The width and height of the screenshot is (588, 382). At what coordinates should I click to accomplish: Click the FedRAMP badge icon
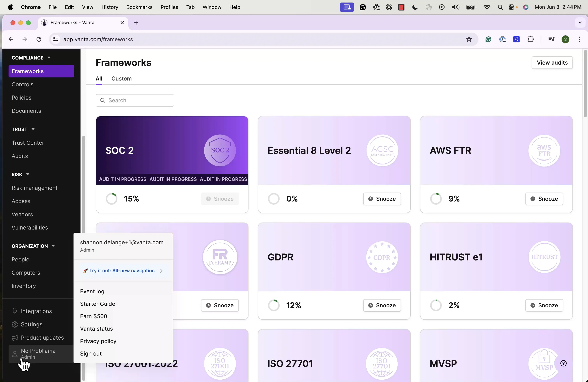pos(220,257)
